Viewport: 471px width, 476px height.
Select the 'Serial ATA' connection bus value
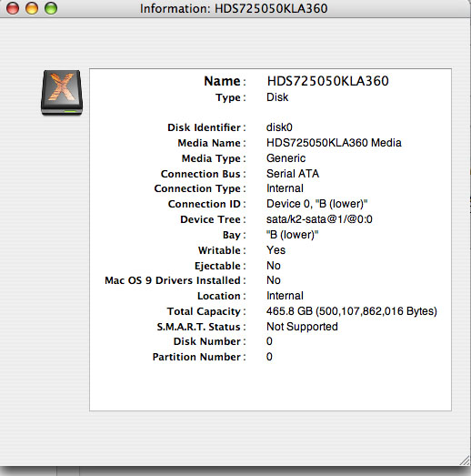[293, 174]
